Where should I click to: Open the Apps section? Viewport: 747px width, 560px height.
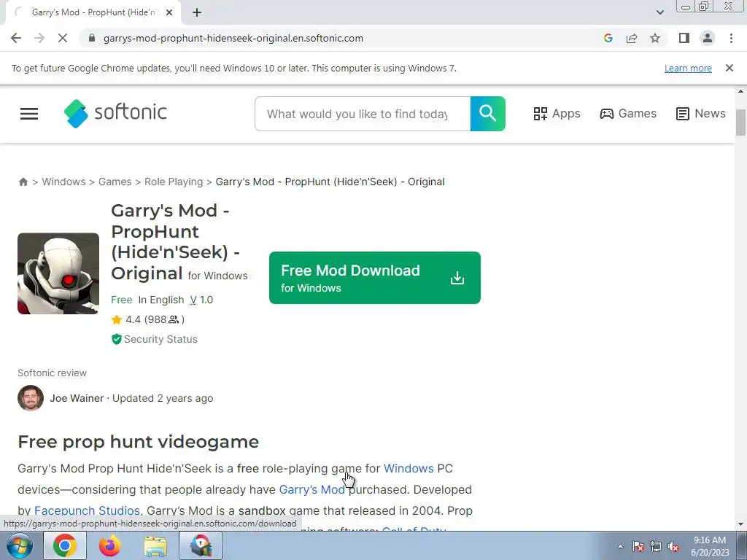557,114
